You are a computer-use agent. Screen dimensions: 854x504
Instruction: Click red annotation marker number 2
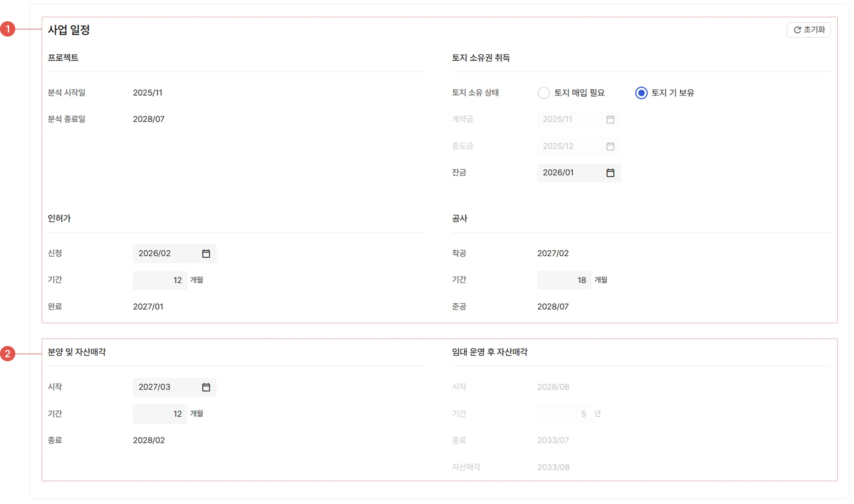click(8, 354)
